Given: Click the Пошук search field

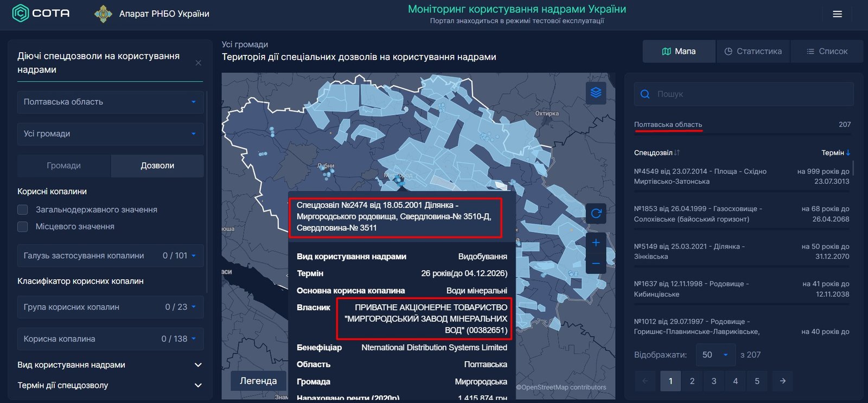Looking at the screenshot, I should pos(744,94).
